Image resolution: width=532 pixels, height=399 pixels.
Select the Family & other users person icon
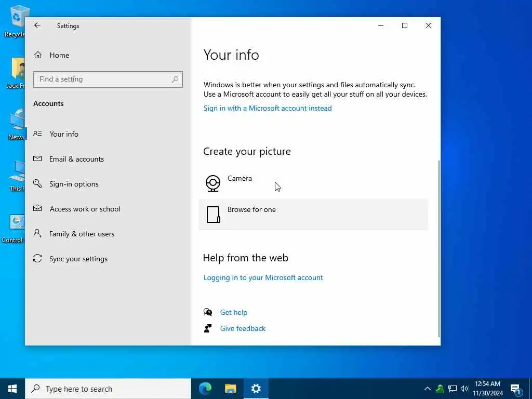37,233
